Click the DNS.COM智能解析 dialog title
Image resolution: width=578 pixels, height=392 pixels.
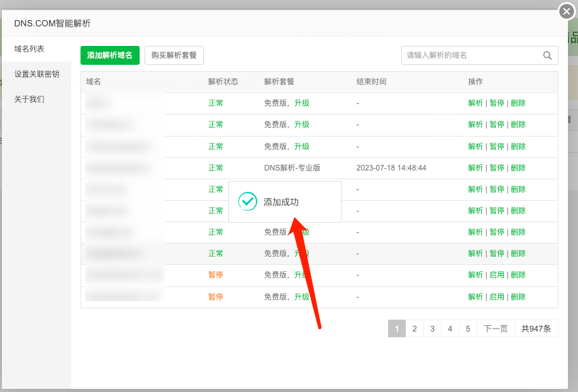(52, 23)
